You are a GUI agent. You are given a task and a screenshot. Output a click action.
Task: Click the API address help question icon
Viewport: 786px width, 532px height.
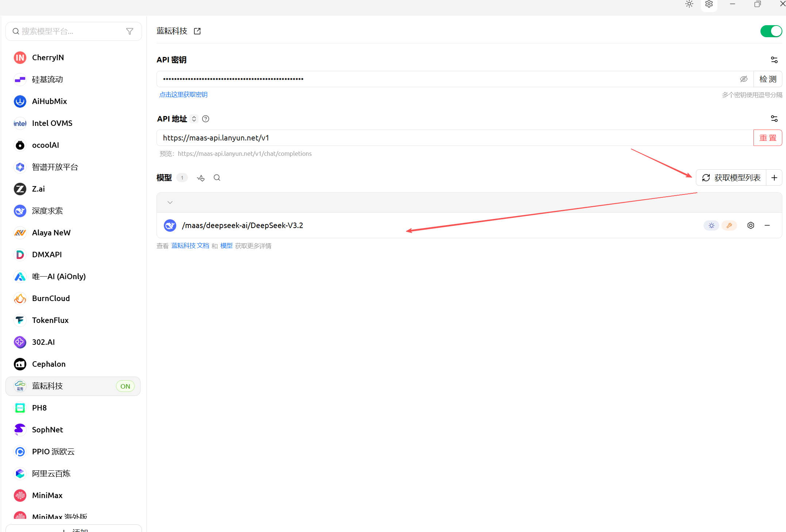206,119
